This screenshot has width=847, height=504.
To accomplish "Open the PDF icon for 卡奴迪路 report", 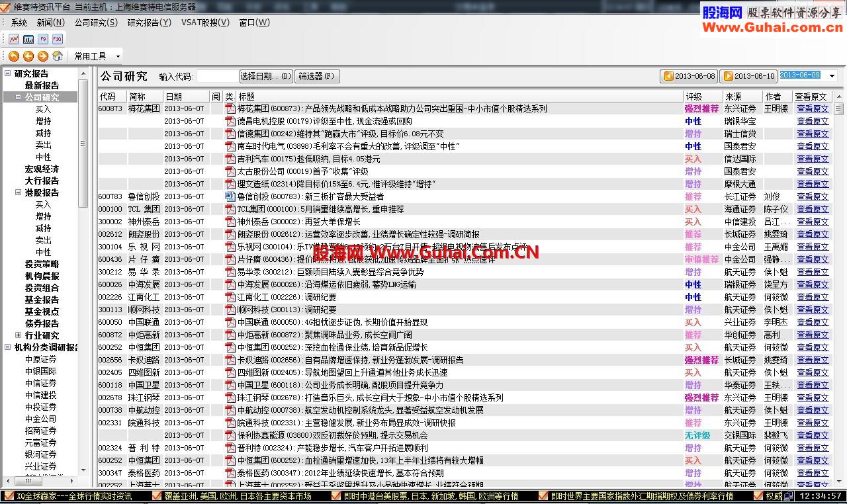I will [230, 360].
